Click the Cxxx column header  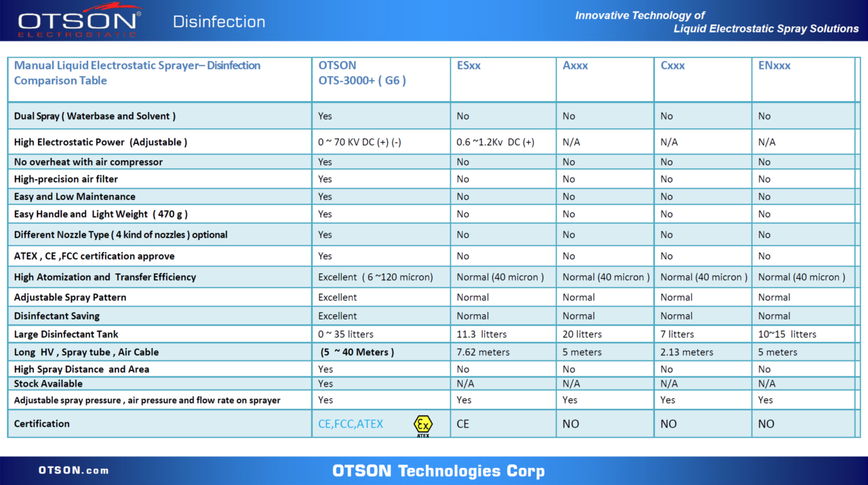click(673, 66)
